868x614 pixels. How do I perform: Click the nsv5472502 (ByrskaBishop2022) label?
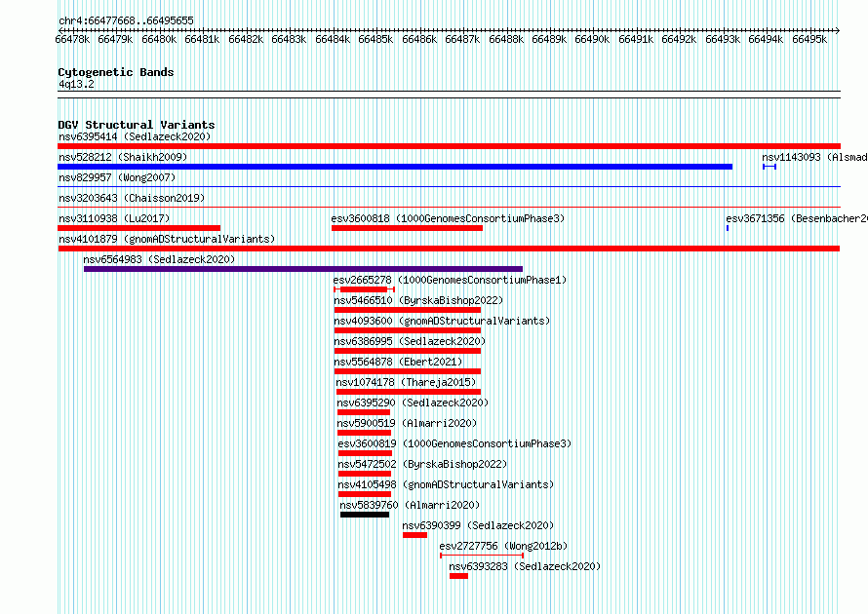tap(422, 464)
